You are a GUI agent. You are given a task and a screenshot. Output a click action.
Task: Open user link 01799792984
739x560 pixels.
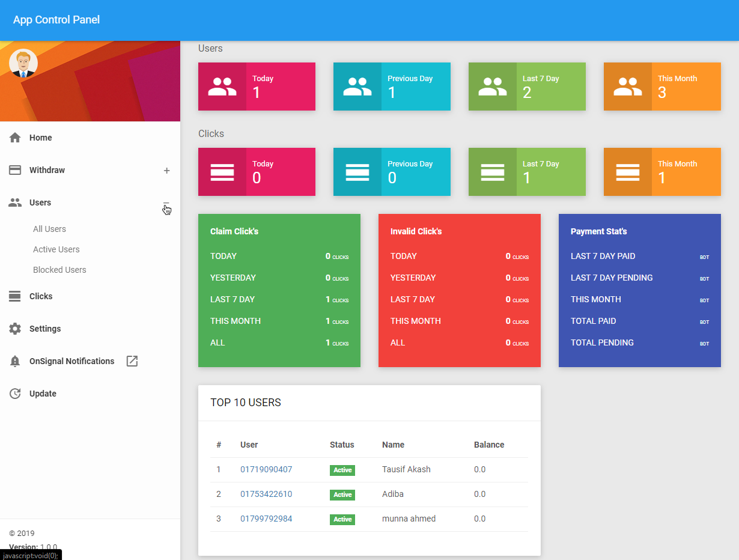tap(266, 519)
